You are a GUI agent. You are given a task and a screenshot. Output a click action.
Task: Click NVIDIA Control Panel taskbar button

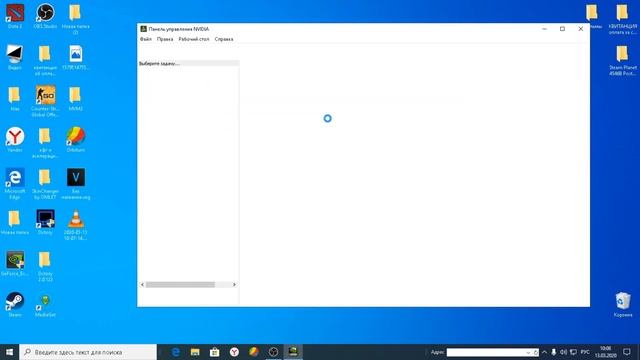(x=293, y=352)
